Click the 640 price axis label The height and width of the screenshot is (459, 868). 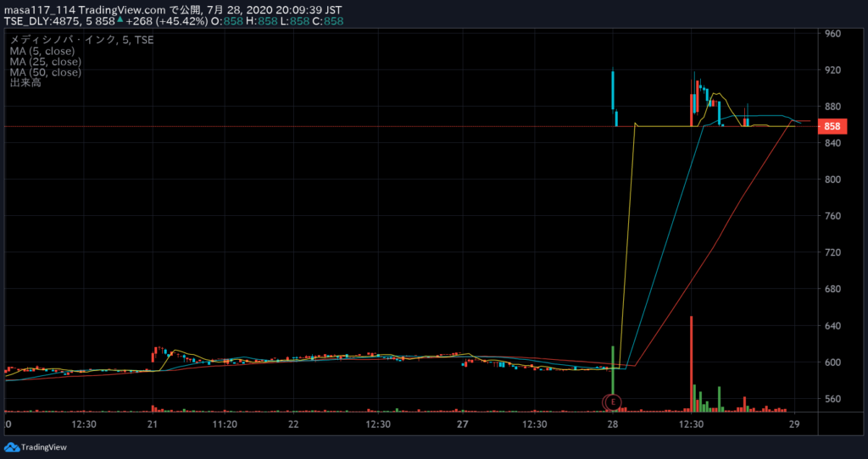(832, 326)
